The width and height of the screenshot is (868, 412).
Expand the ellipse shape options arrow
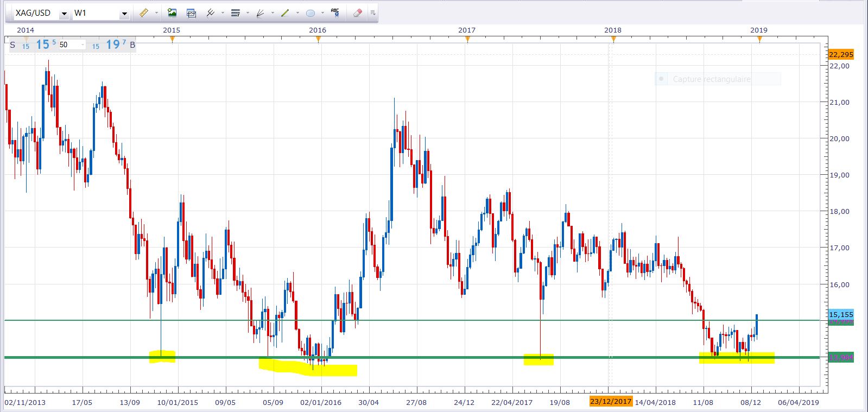[x=322, y=13]
